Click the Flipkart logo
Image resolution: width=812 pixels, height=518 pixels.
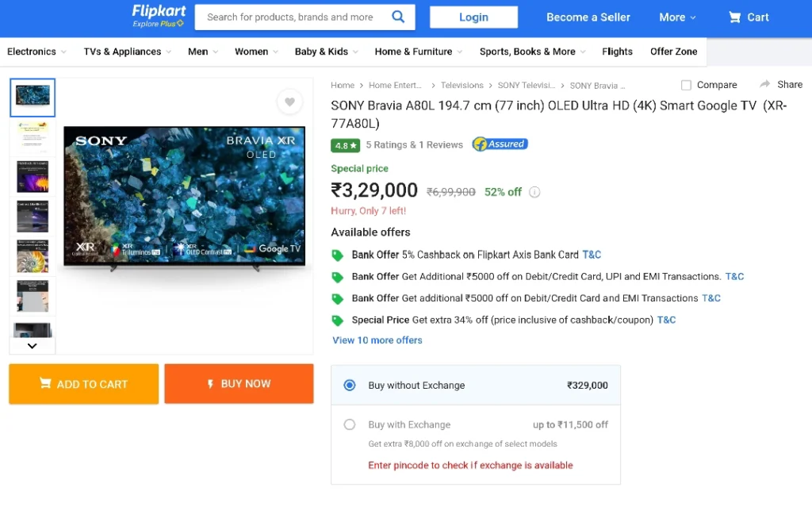(x=159, y=16)
